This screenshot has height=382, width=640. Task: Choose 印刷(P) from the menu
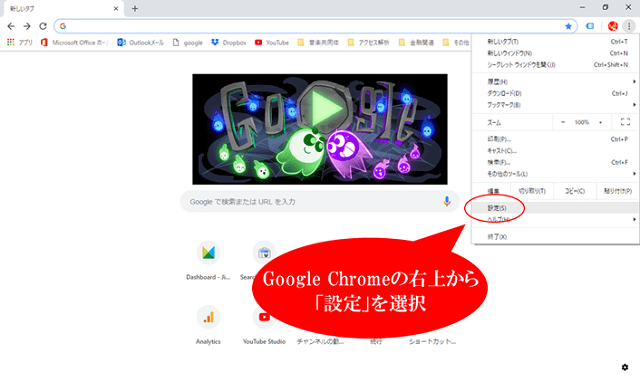tap(555, 139)
